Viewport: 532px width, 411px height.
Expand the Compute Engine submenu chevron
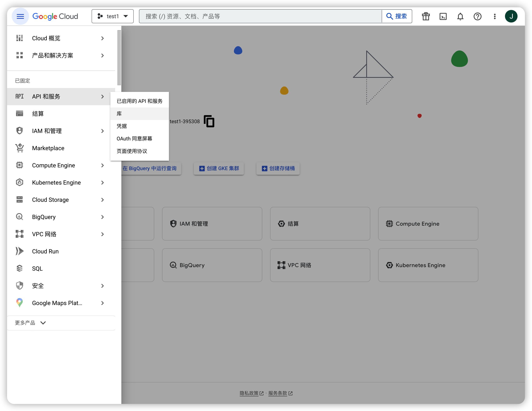(103, 165)
